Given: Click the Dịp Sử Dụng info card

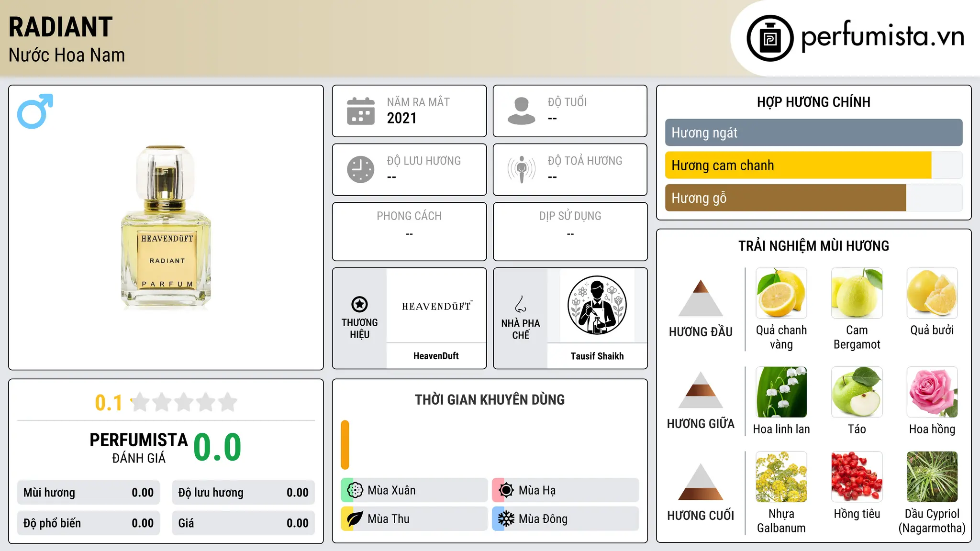Looking at the screenshot, I should coord(570,231).
